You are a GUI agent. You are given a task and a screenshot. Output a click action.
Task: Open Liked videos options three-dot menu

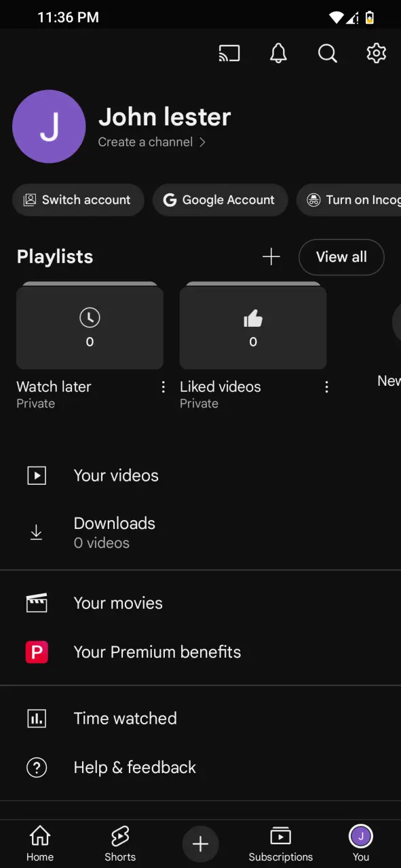point(326,387)
